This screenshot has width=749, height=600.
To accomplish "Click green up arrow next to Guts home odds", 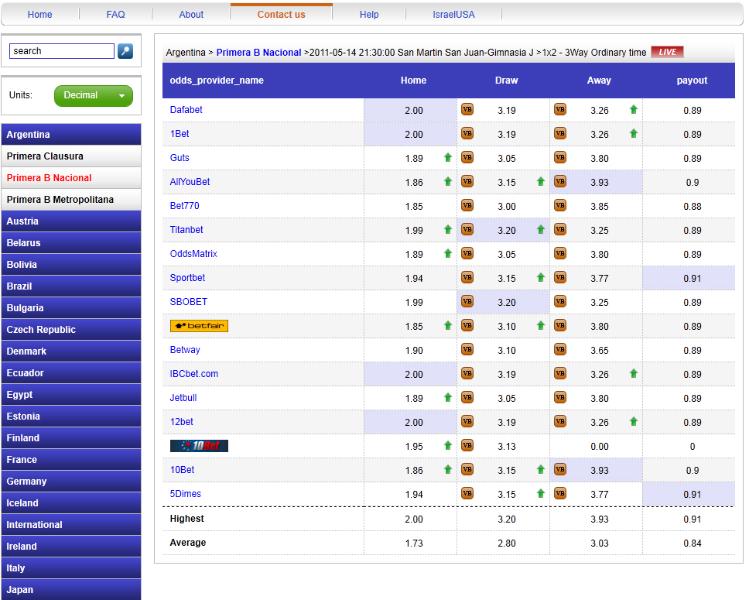I will coord(448,158).
